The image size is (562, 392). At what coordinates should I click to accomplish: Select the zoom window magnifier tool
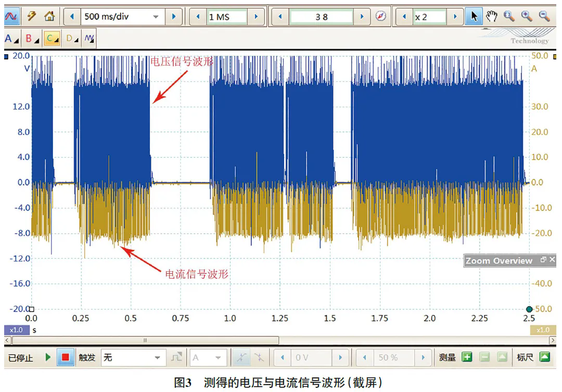click(x=509, y=16)
